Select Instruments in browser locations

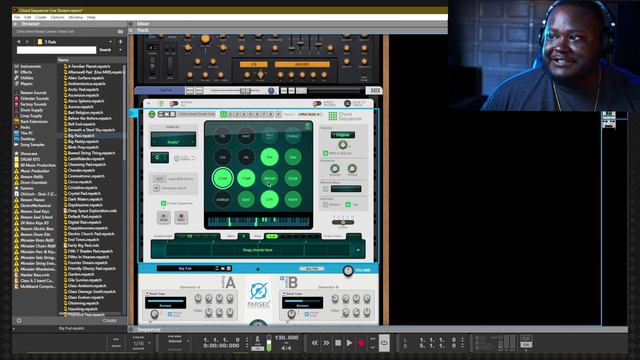(x=31, y=66)
